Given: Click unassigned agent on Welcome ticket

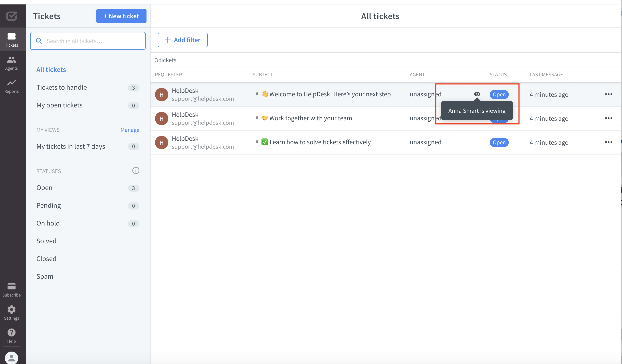Looking at the screenshot, I should [x=425, y=94].
